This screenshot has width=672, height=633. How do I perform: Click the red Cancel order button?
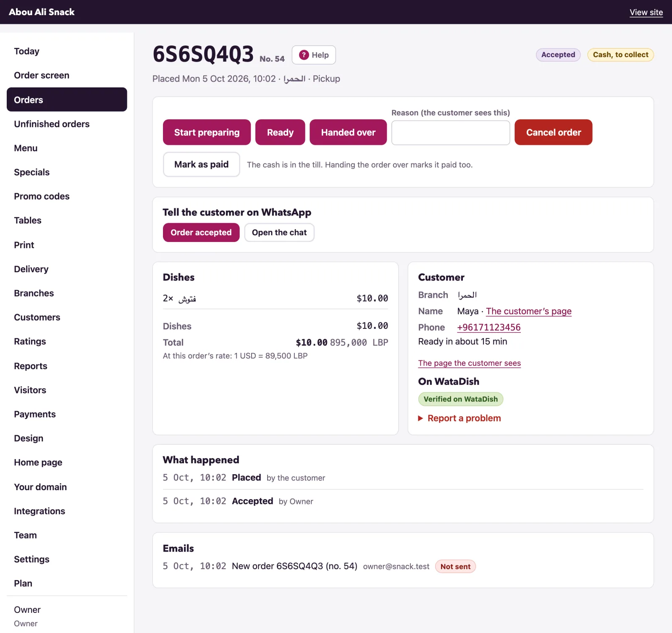pyautogui.click(x=554, y=132)
